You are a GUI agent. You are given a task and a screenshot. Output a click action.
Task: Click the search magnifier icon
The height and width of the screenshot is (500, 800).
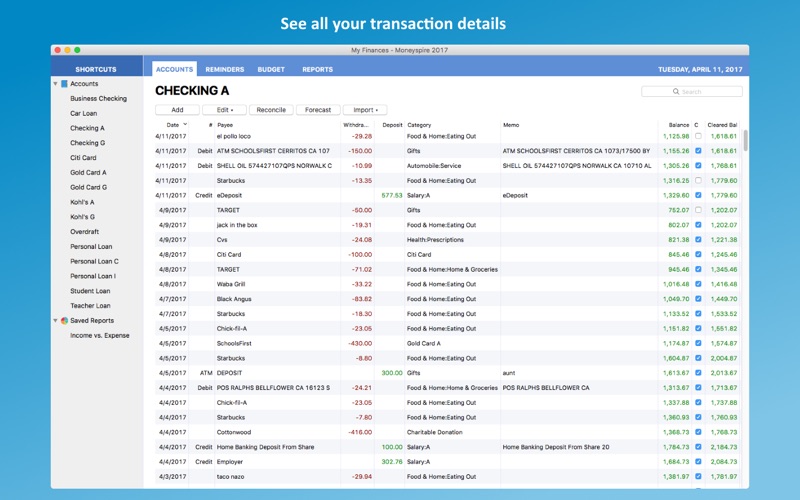676,92
